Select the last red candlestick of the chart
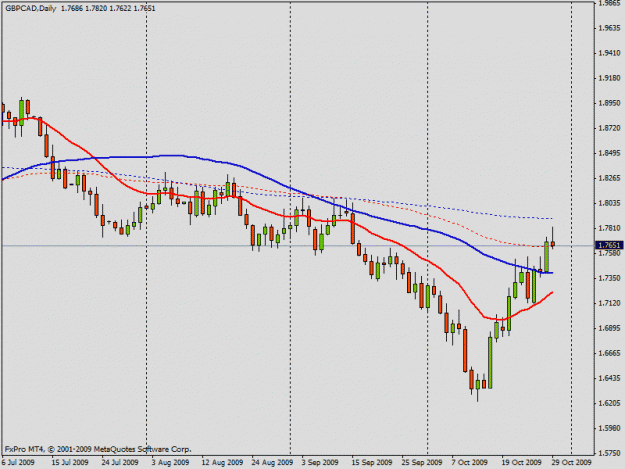625x469 pixels. pyautogui.click(x=552, y=243)
